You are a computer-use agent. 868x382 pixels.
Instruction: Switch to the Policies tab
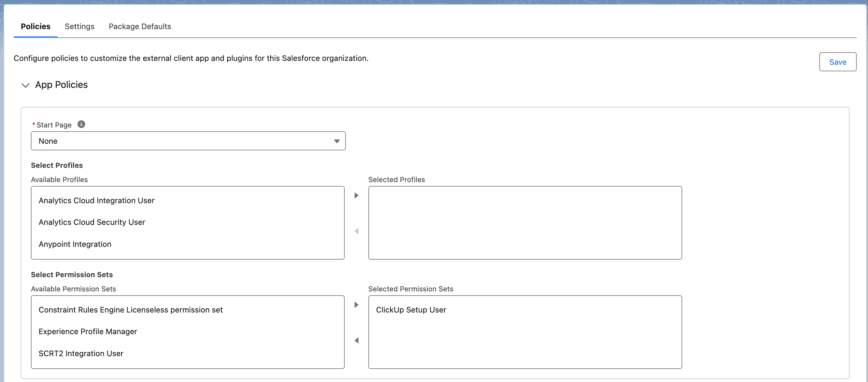pos(35,26)
